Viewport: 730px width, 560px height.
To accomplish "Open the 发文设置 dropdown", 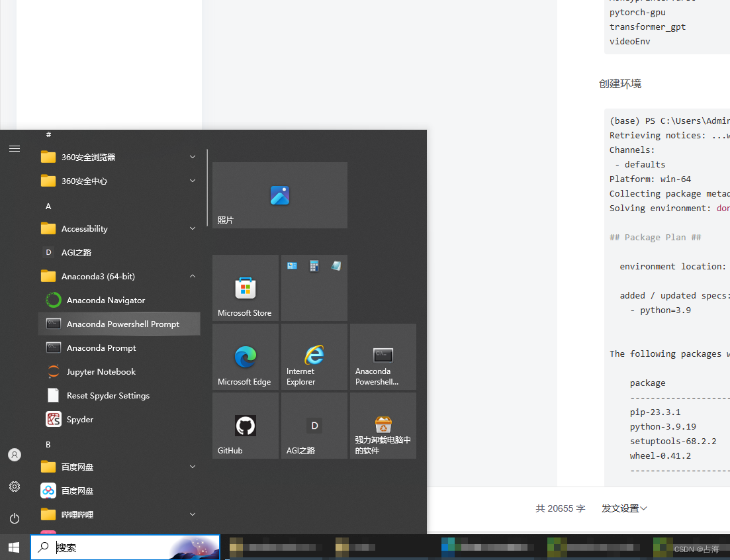I will click(624, 508).
